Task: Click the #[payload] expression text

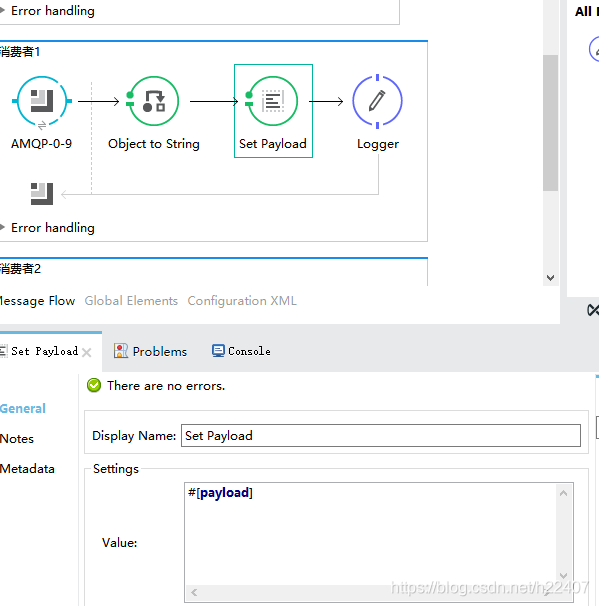Action: (x=220, y=493)
